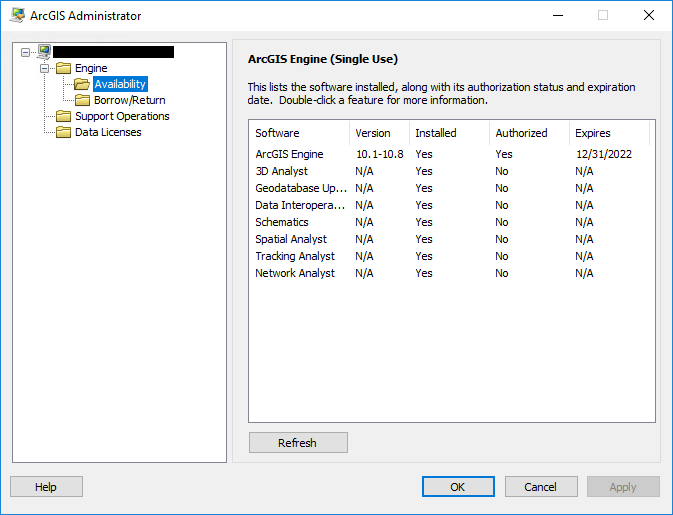Select Availability in the tree
Screen dimensions: 673x515
120,84
